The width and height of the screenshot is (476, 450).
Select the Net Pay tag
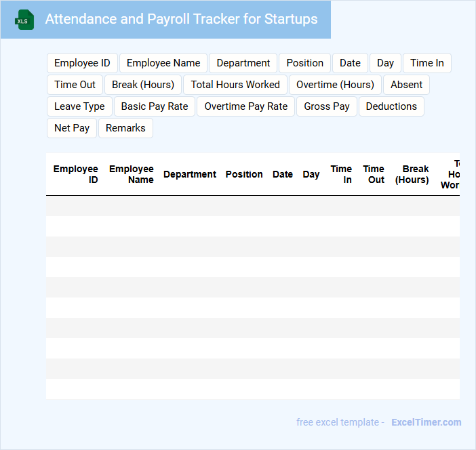tap(72, 128)
